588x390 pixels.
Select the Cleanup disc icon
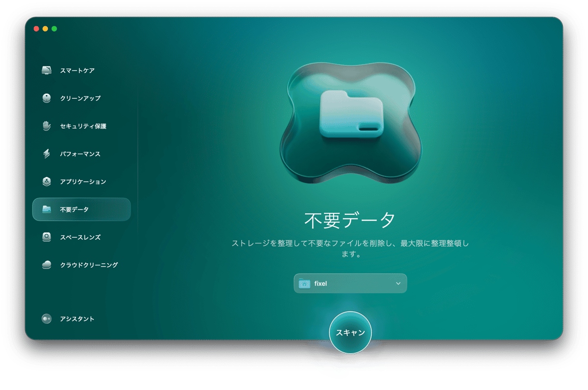click(x=46, y=98)
